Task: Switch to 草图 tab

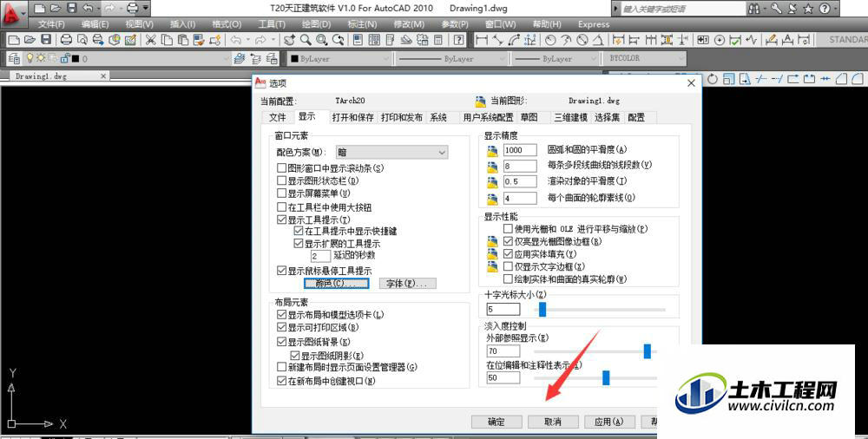Action: [529, 117]
